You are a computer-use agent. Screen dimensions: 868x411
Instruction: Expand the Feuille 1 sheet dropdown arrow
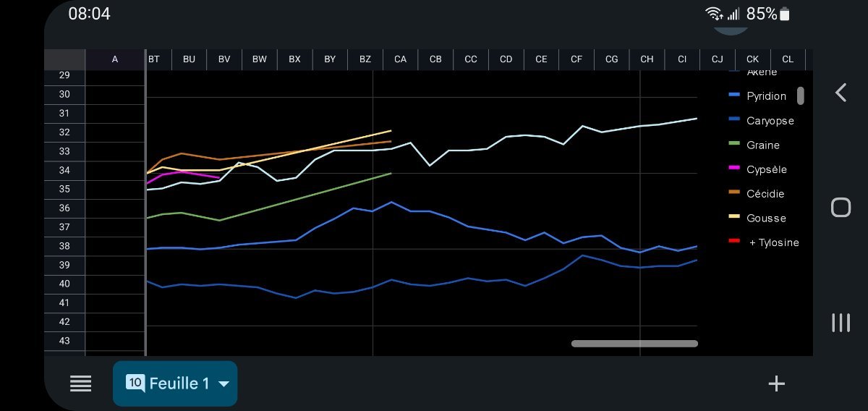[224, 384]
